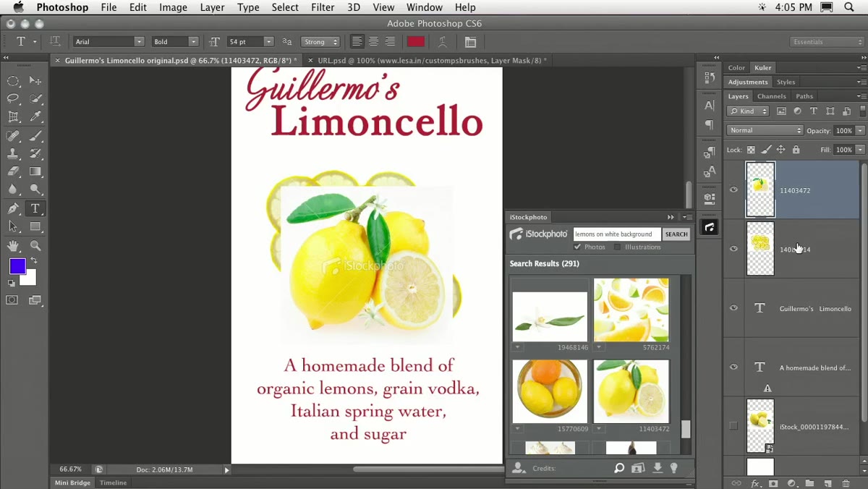Click iStockphoto lightbulb tips icon
The width and height of the screenshot is (868, 489).
(x=674, y=468)
